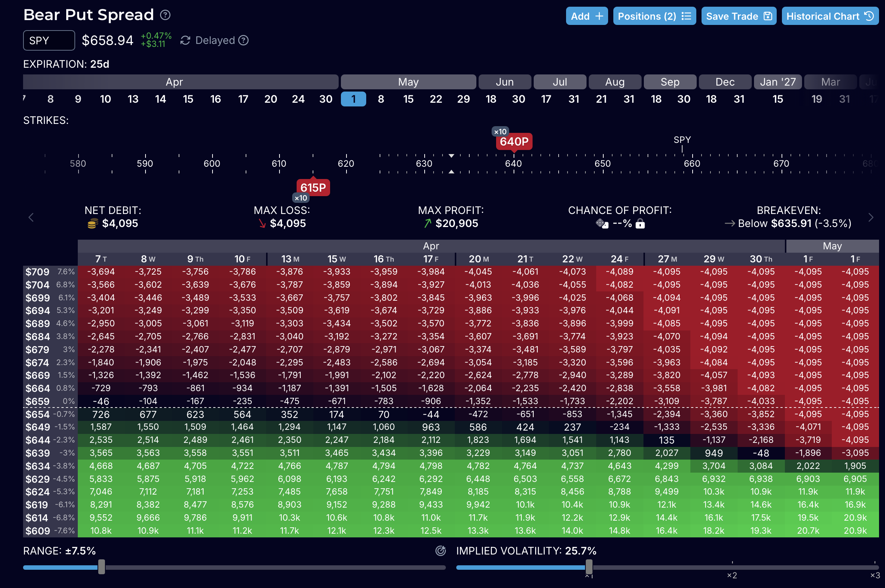
Task: Select the Jan '27 expiration month tab
Action: [777, 82]
